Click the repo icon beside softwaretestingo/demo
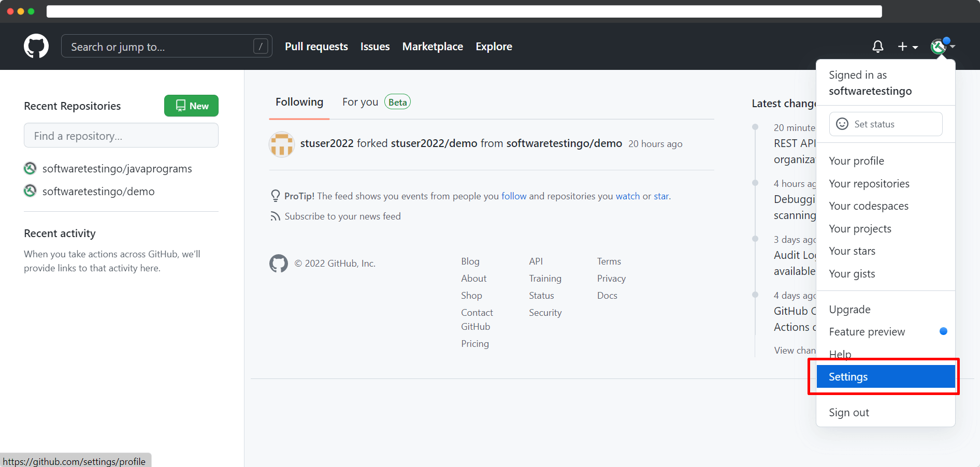 click(x=30, y=191)
